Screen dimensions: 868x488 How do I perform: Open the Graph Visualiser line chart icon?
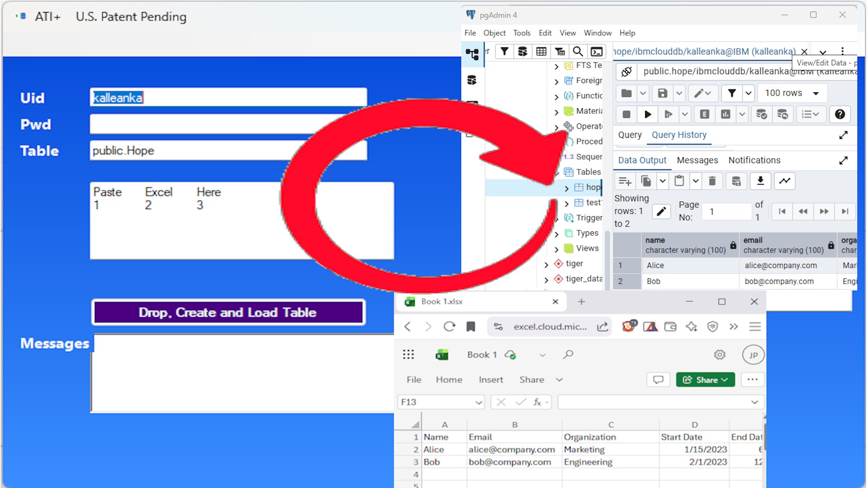(784, 181)
